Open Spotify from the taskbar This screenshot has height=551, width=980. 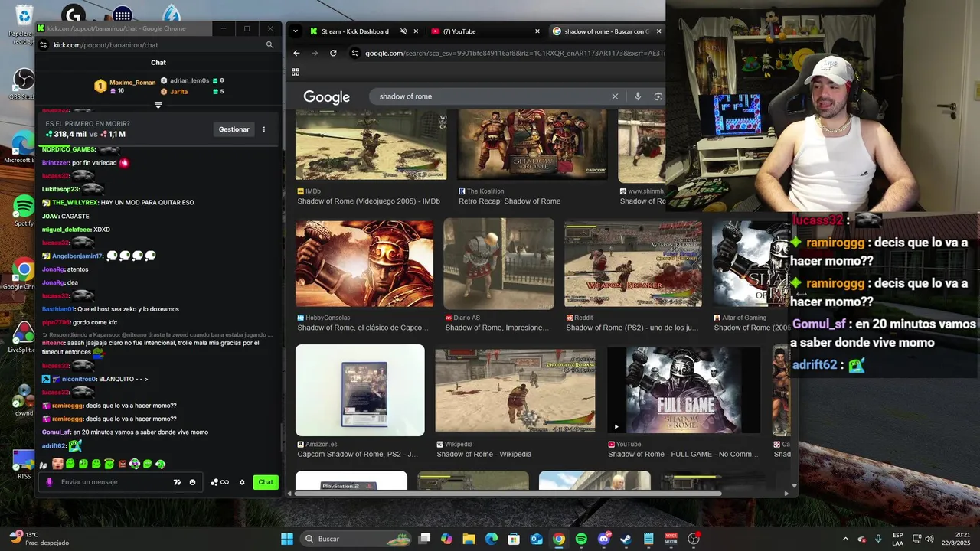[x=581, y=539]
